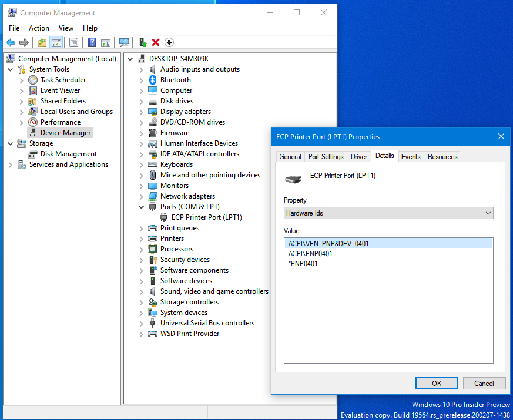The image size is (513, 420).
Task: Select the Computer Management (Local) root
Action: click(x=67, y=59)
